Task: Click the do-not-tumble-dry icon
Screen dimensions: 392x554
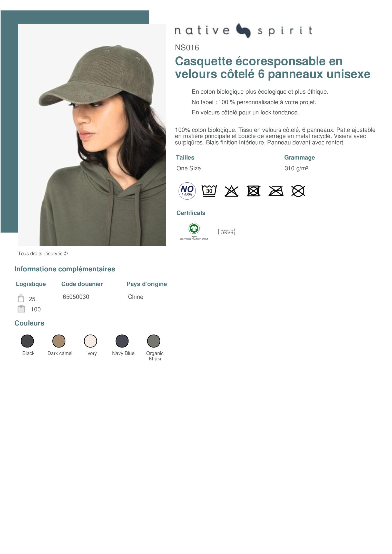Action: 253,191
